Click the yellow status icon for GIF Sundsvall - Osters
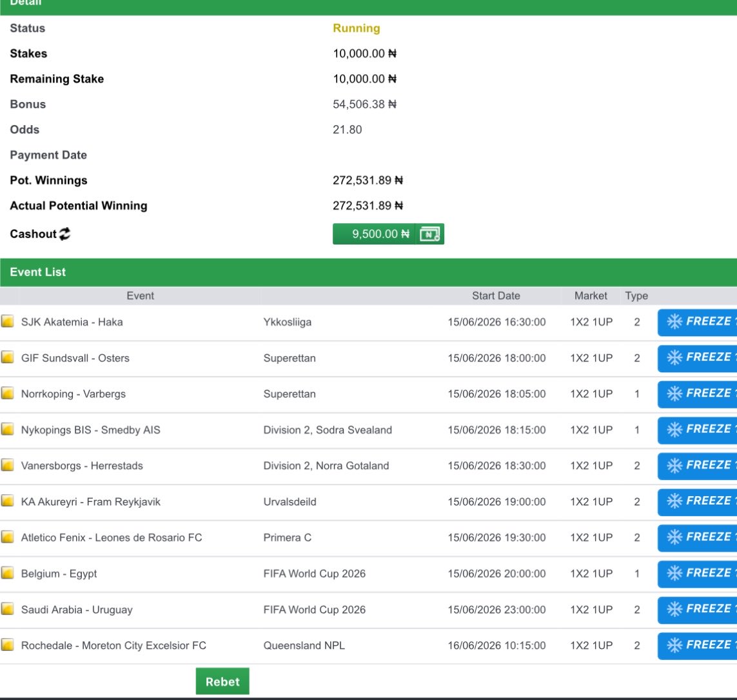The width and height of the screenshot is (737, 700). pyautogui.click(x=7, y=357)
